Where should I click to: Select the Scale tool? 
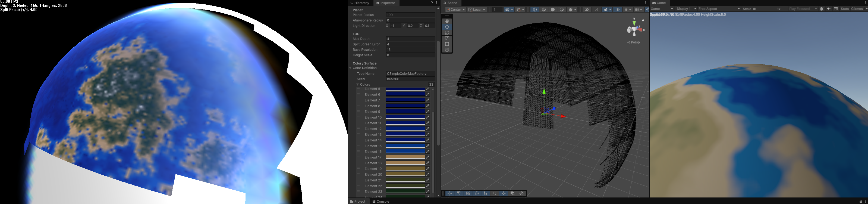pos(447,38)
